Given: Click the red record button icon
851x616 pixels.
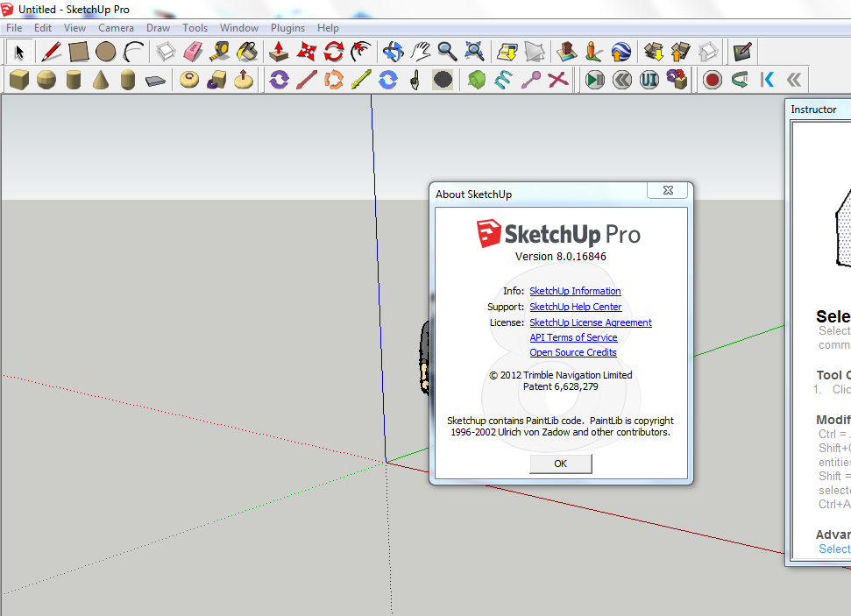Looking at the screenshot, I should tap(712, 81).
